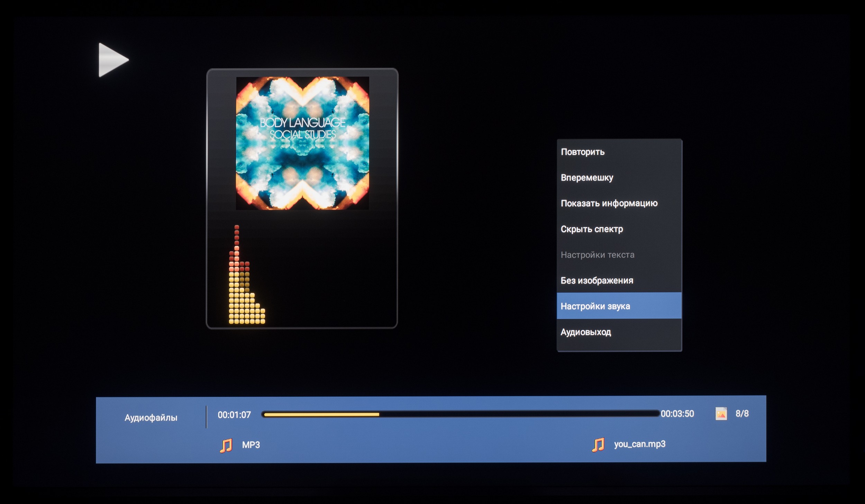Select Повторить in the options menu
The image size is (865, 504).
coord(583,152)
